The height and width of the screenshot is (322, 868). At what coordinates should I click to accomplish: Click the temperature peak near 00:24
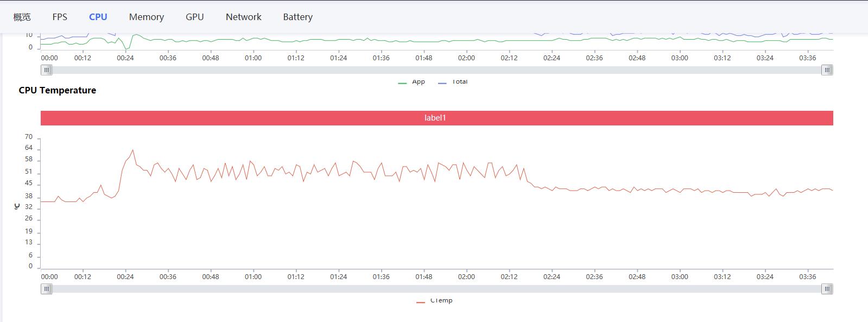(x=132, y=150)
